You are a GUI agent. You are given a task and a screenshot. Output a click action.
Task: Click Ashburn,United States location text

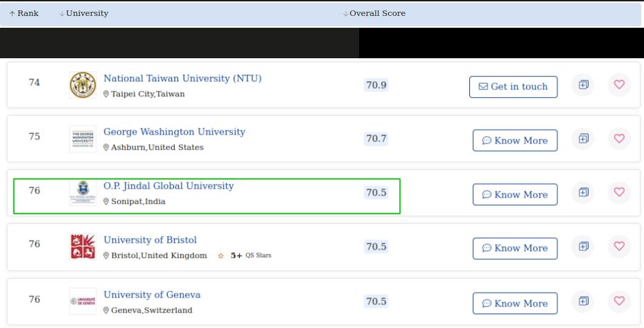(x=157, y=148)
